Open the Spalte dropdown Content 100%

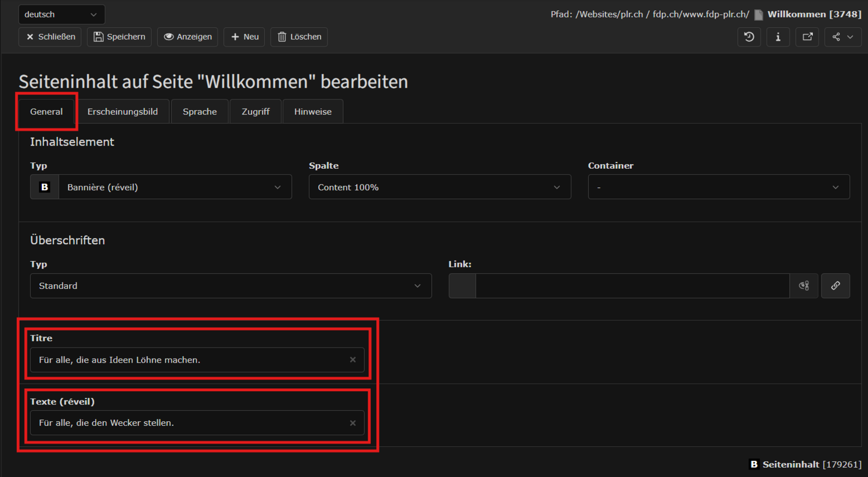point(440,187)
